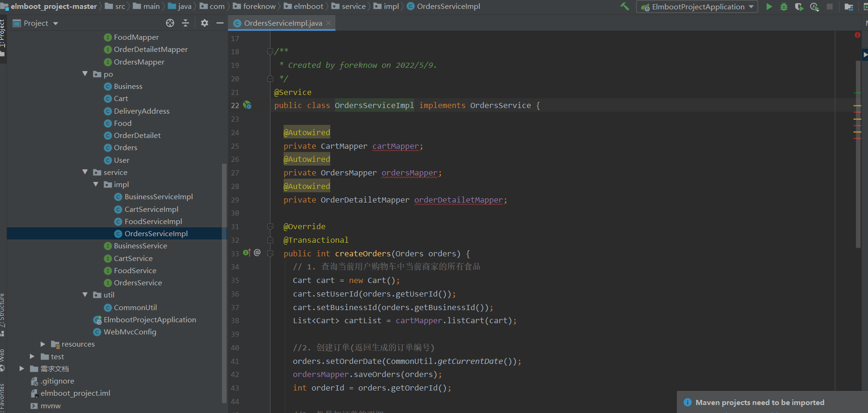This screenshot has height=413, width=868.
Task: Expand the test folder
Action: [x=32, y=356]
